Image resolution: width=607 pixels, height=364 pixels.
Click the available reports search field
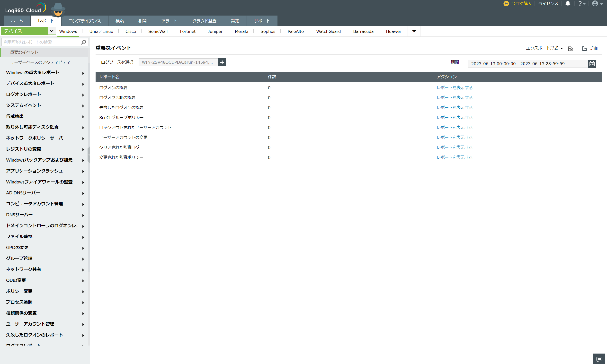click(x=41, y=42)
